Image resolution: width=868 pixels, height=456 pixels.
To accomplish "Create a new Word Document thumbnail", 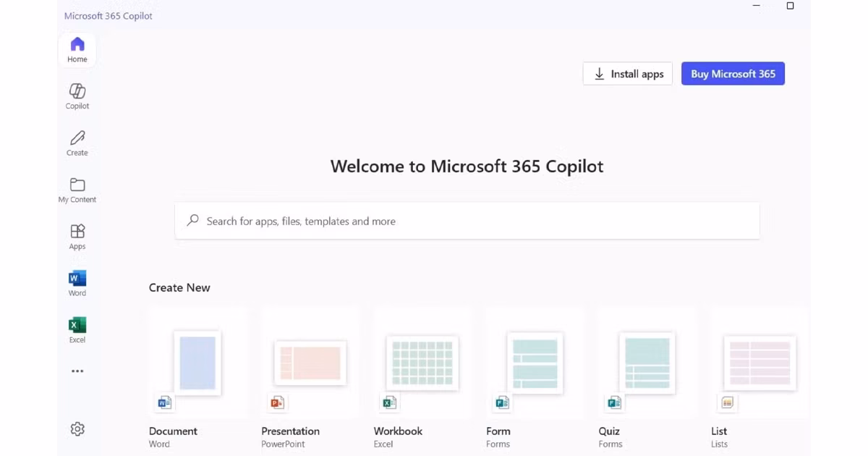I will [197, 362].
